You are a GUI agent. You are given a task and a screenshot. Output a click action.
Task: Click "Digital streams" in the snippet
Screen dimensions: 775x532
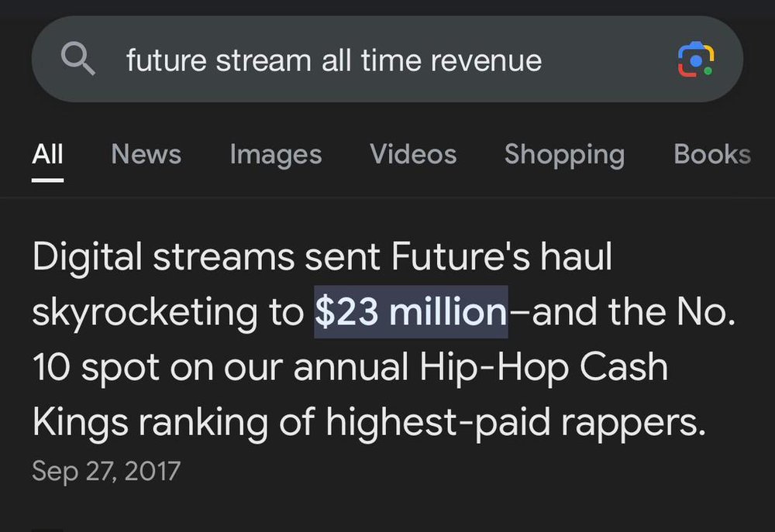pos(163,258)
